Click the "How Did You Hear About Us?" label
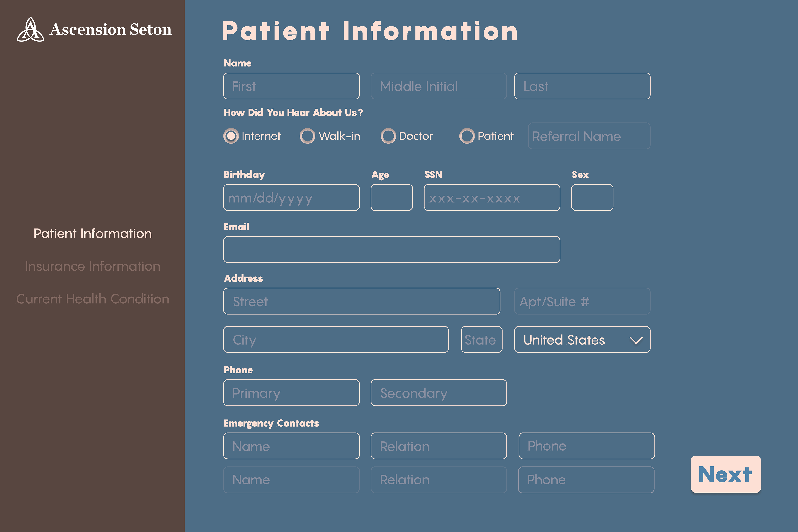This screenshot has height=532, width=798. pyautogui.click(x=293, y=112)
